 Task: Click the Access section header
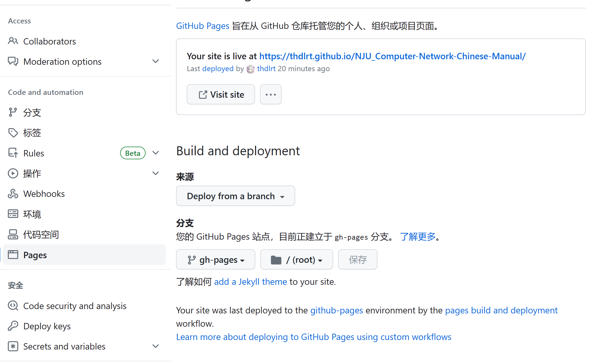click(x=19, y=21)
